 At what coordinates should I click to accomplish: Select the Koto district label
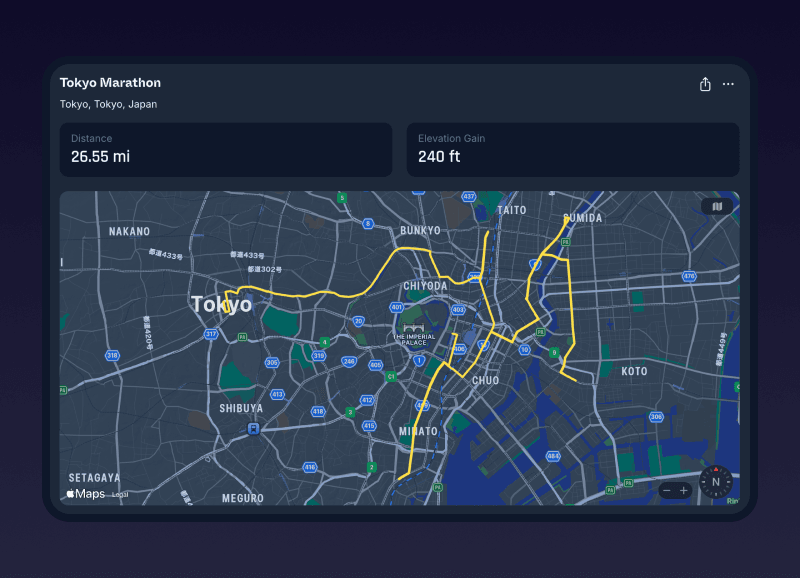point(634,371)
